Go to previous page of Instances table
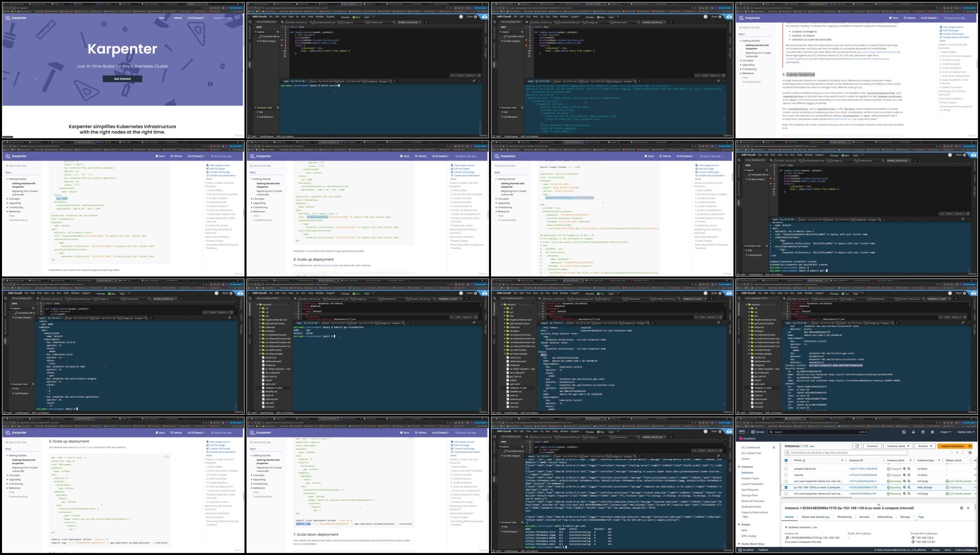This screenshot has height=555, width=980. click(x=952, y=453)
